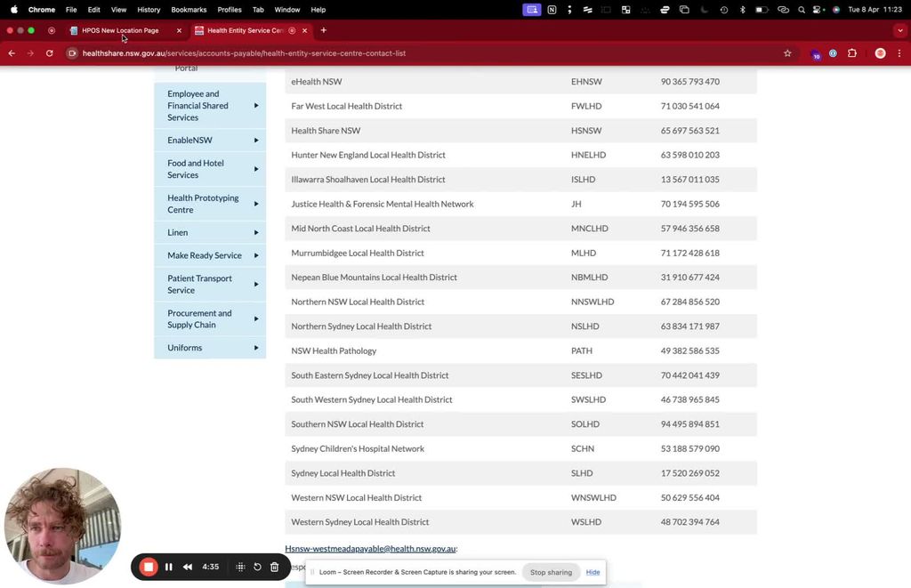Viewport: 911px width, 588px height.
Task: Select the WSLHD abbreviation cell
Action: [585, 522]
